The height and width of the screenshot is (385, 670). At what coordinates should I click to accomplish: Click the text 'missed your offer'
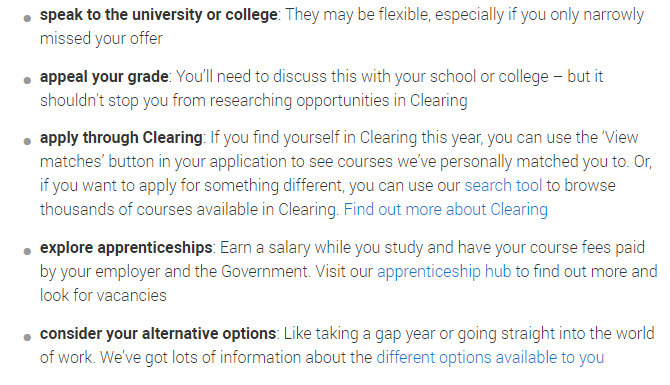pos(101,39)
